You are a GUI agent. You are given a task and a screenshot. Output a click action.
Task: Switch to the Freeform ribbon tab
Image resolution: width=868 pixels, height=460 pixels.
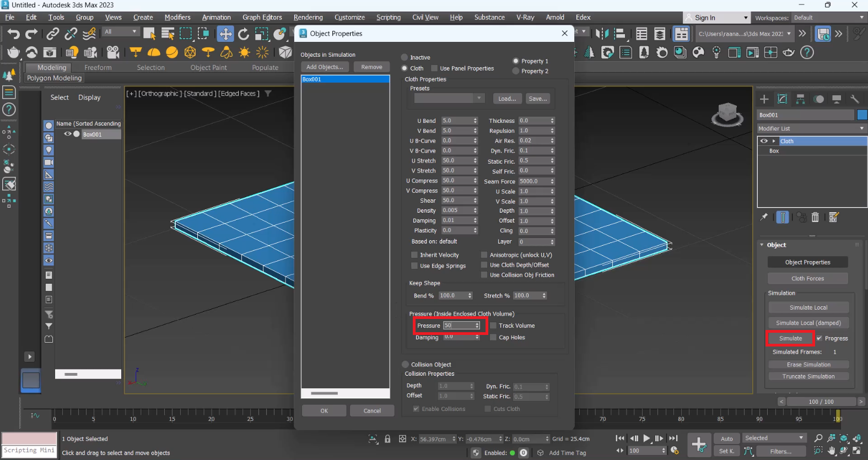pyautogui.click(x=98, y=68)
